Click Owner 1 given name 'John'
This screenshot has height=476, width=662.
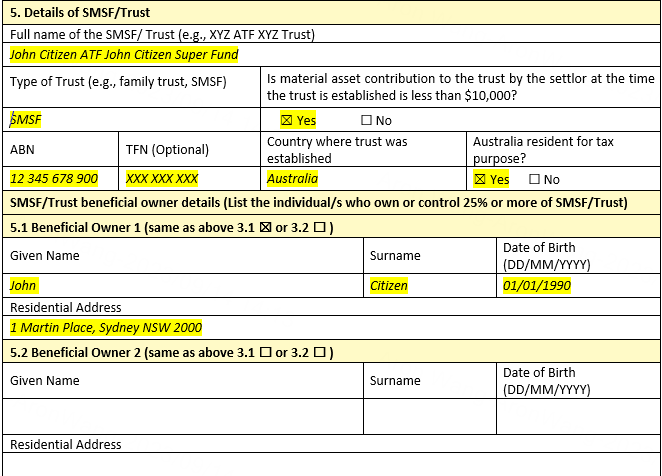click(24, 286)
